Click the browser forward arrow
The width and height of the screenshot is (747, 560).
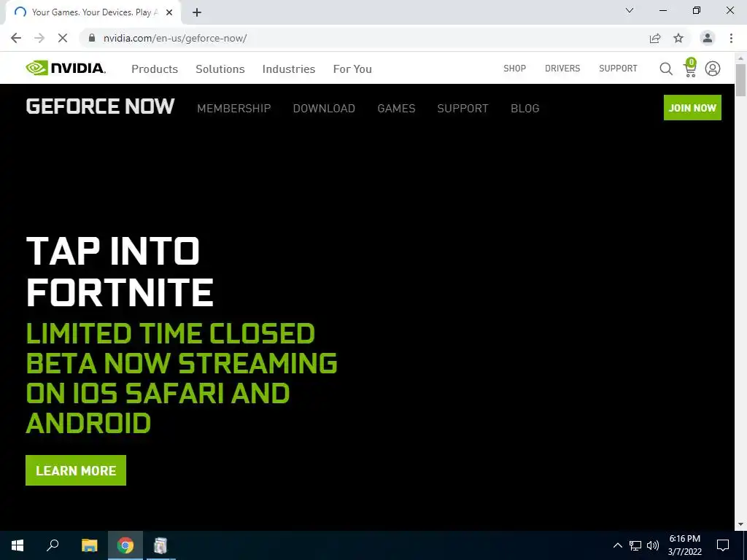click(39, 38)
